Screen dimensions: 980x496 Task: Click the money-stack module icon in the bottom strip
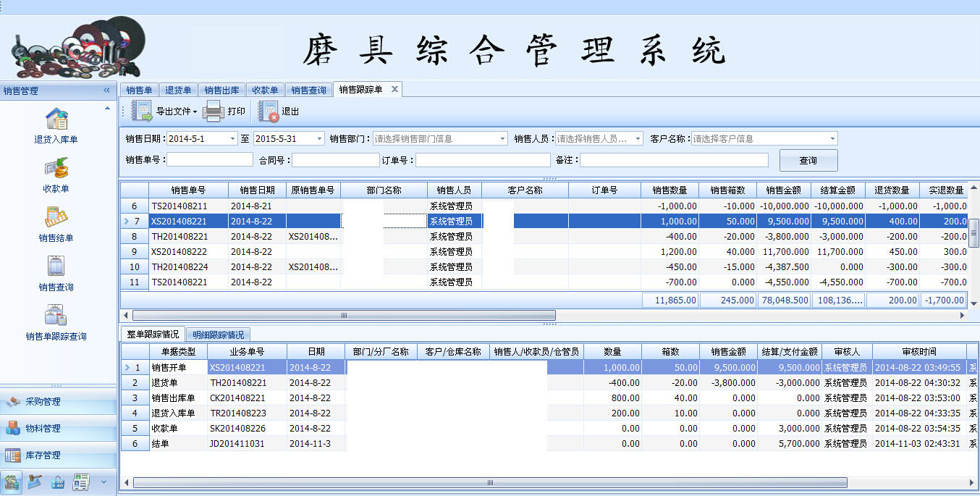pos(12,482)
